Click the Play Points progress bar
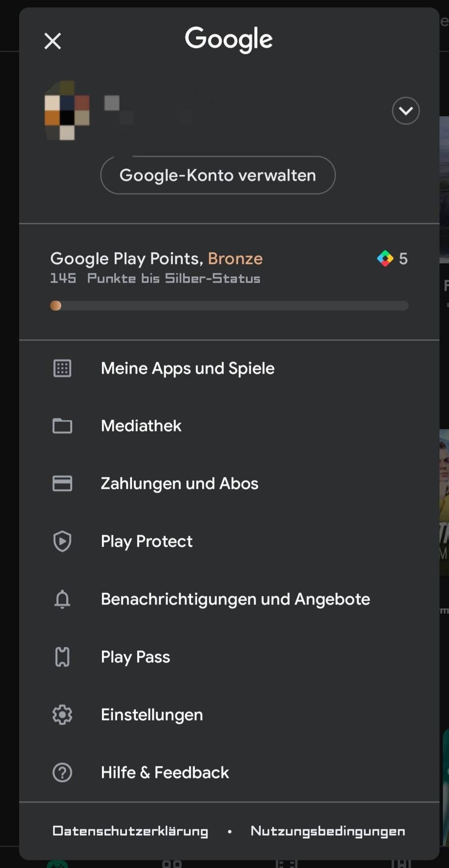The width and height of the screenshot is (449, 868). [229, 306]
